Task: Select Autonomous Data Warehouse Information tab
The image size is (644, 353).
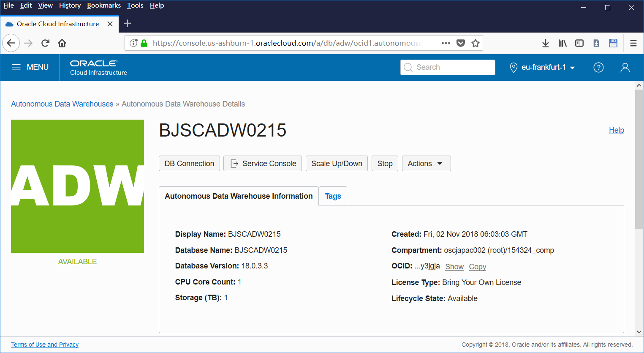Action: (239, 196)
